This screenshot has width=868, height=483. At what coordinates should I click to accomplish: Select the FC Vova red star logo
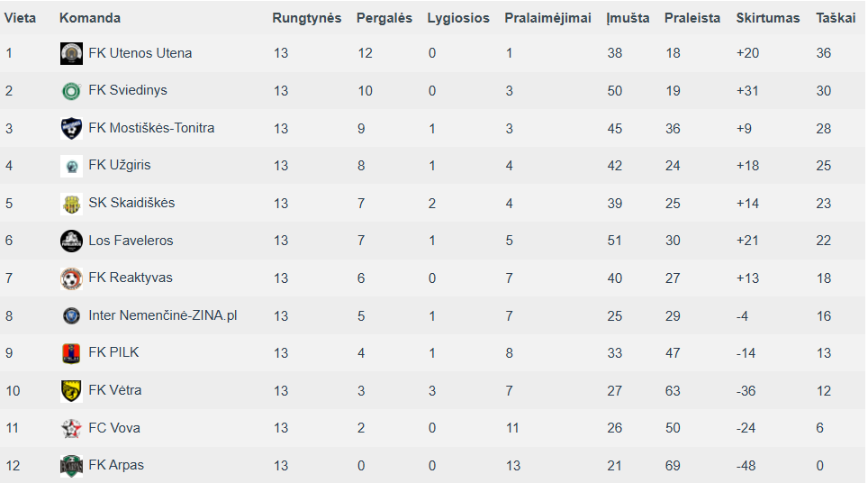pyautogui.click(x=71, y=428)
